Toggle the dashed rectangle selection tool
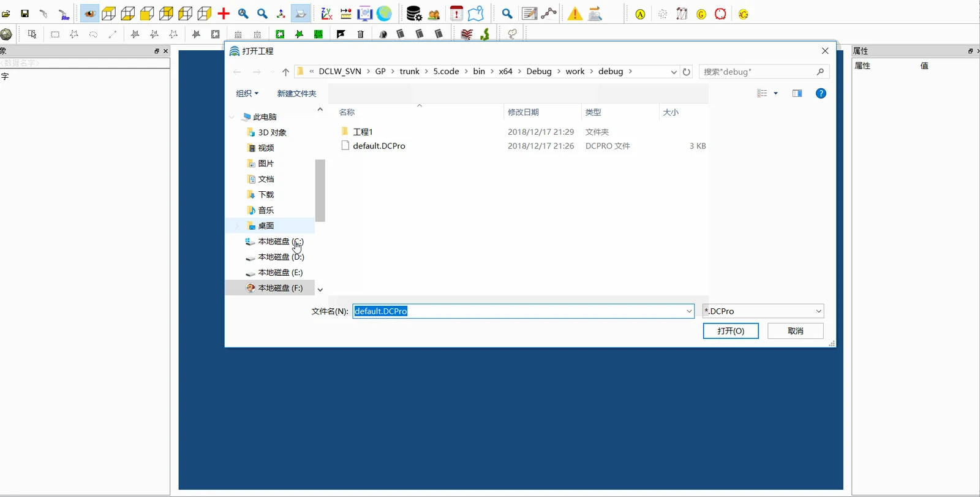Image resolution: width=980 pixels, height=497 pixels. coord(55,34)
